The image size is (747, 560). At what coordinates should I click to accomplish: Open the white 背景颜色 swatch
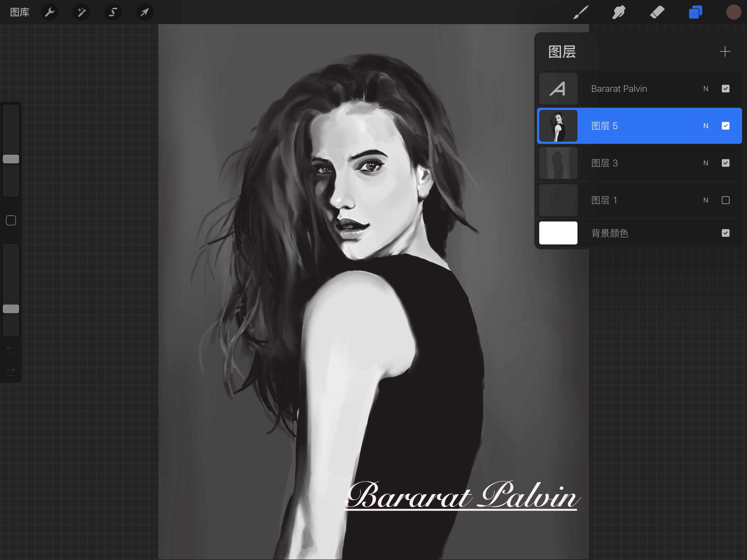pos(558,233)
